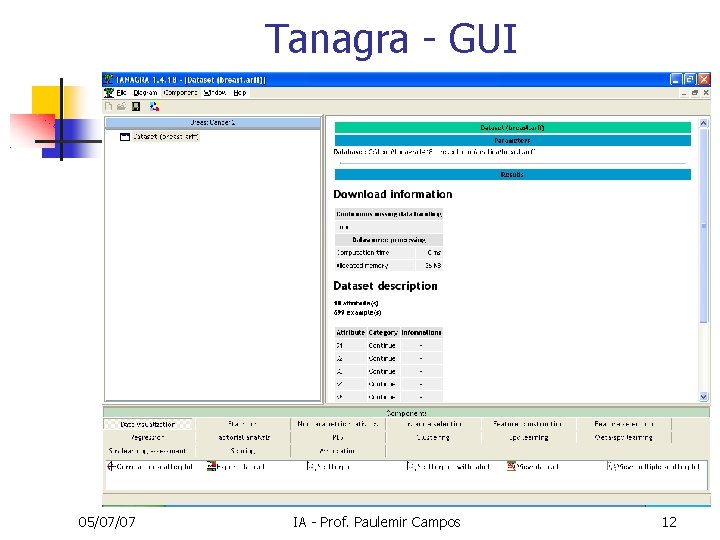
Task: Open the Window menu
Action: point(215,93)
